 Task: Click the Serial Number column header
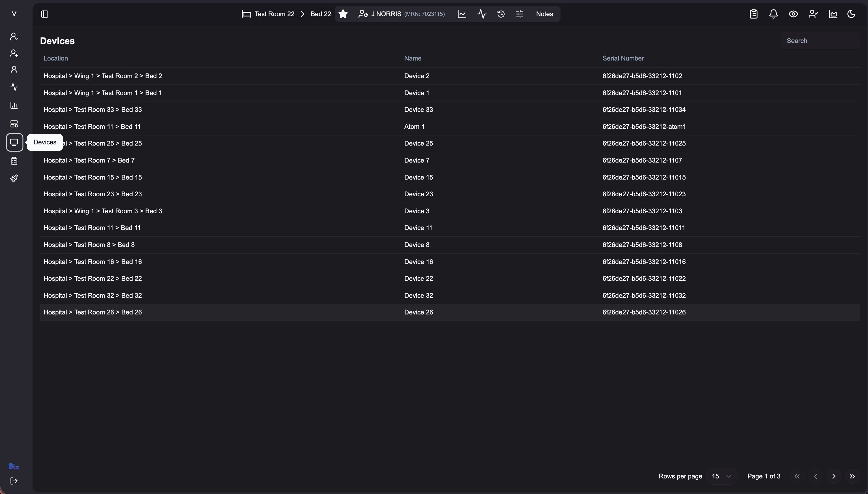click(x=623, y=58)
